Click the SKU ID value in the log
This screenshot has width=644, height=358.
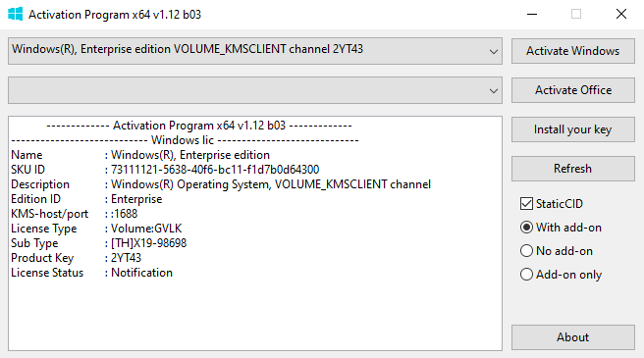click(215, 170)
